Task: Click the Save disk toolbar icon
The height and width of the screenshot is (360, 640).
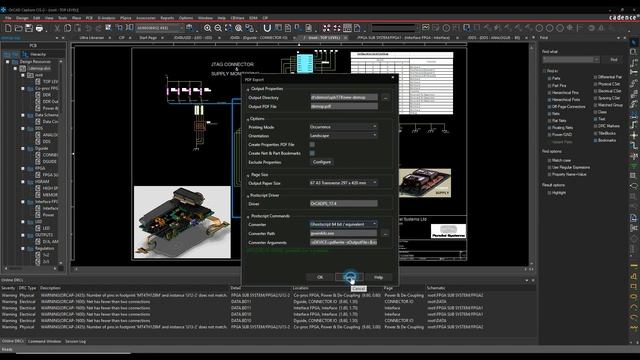Action: coord(29,28)
